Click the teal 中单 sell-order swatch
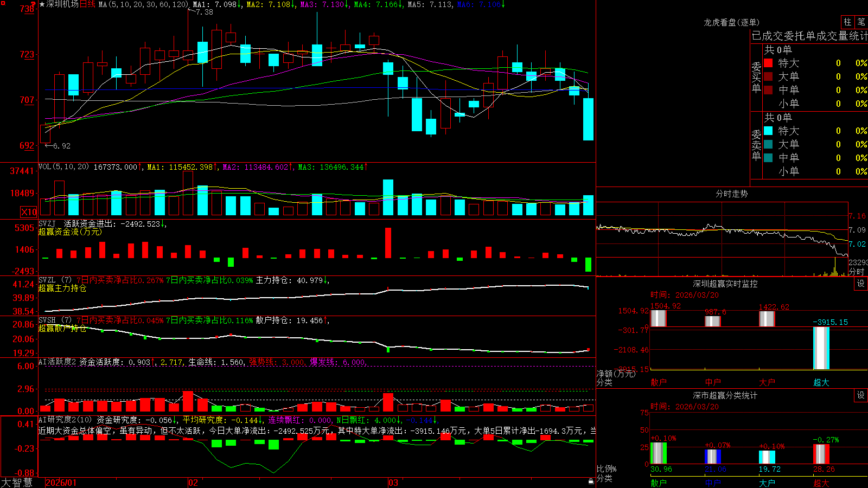The height and width of the screenshot is (488, 868). click(x=768, y=158)
